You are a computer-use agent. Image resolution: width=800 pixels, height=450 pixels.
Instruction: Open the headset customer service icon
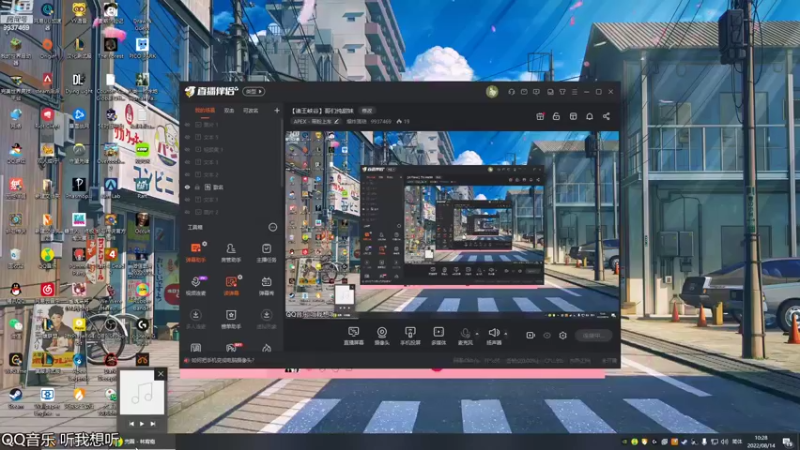[x=511, y=92]
